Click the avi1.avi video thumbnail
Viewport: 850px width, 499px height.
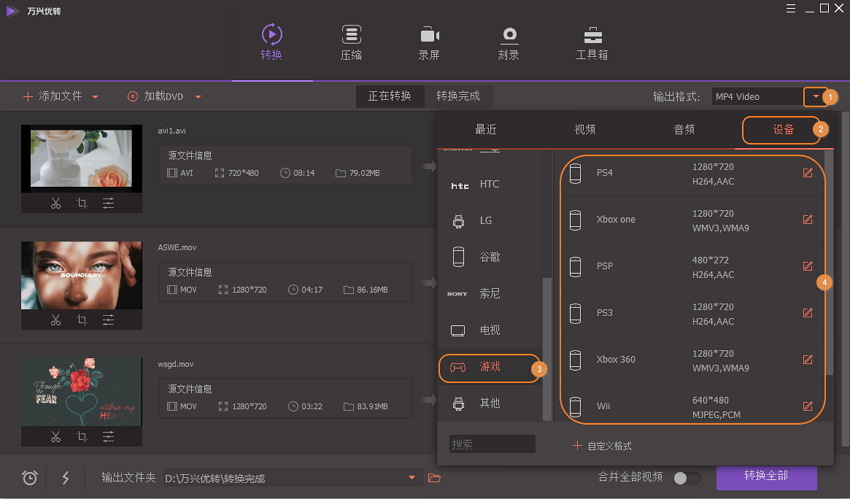81,159
